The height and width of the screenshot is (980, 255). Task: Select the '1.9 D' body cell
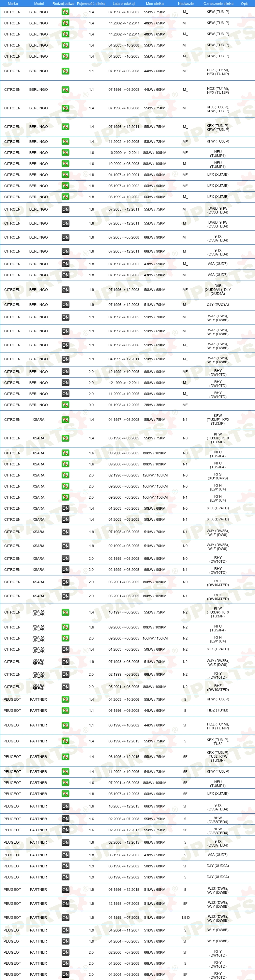185,918
